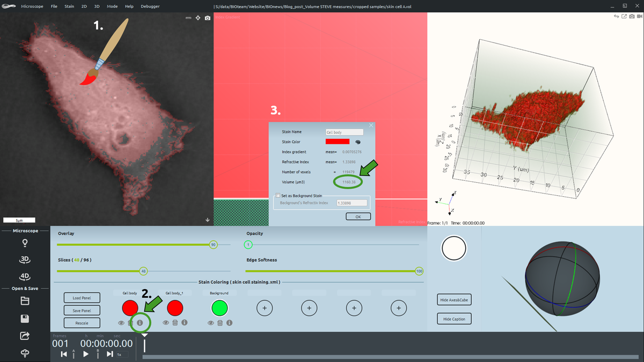Open info for Cell body_1 stain
The height and width of the screenshot is (362, 644).
pos(184,323)
